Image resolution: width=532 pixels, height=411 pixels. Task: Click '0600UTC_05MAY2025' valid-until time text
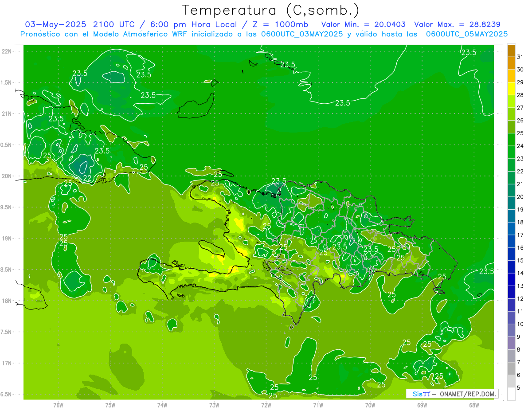click(x=467, y=34)
